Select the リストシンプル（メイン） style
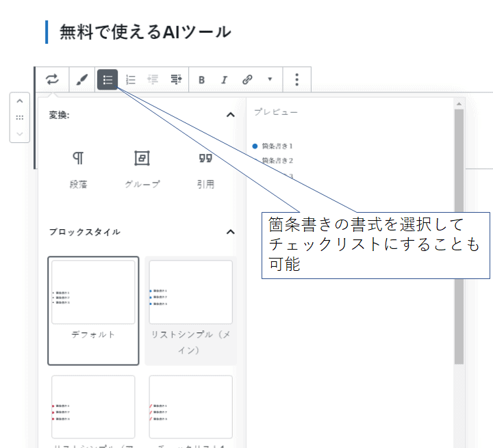The width and height of the screenshot is (493, 448). (x=190, y=310)
